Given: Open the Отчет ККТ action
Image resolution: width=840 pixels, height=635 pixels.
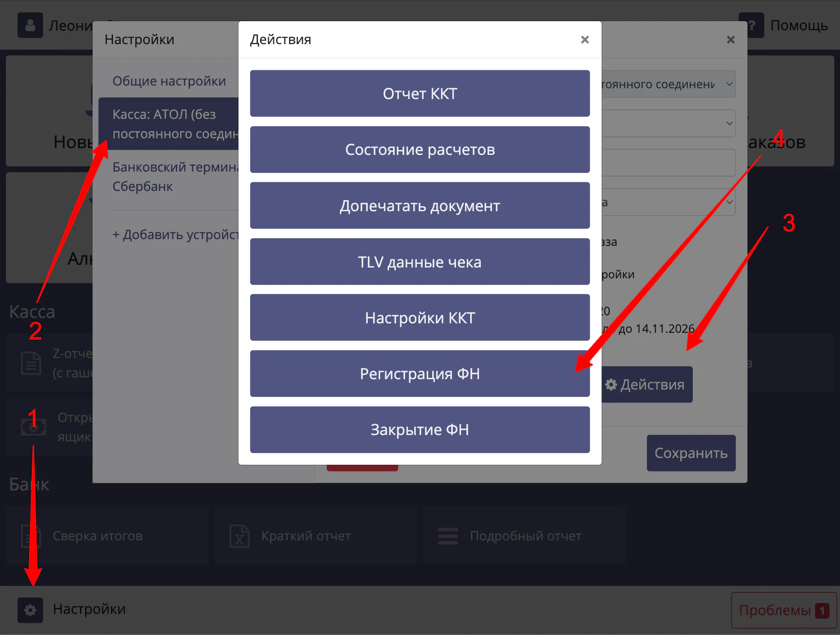Looking at the screenshot, I should (x=420, y=94).
